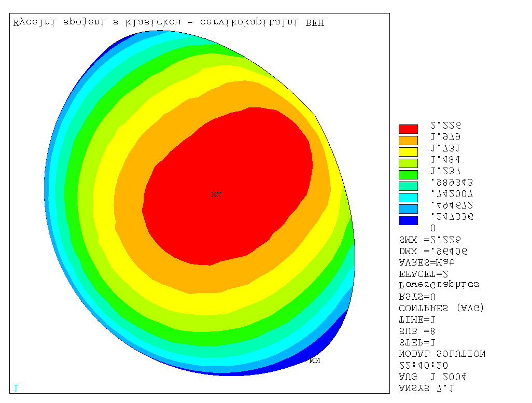Select the yellow legend swatch for 1.731
The height and width of the screenshot is (403, 532).
pyautogui.click(x=408, y=152)
